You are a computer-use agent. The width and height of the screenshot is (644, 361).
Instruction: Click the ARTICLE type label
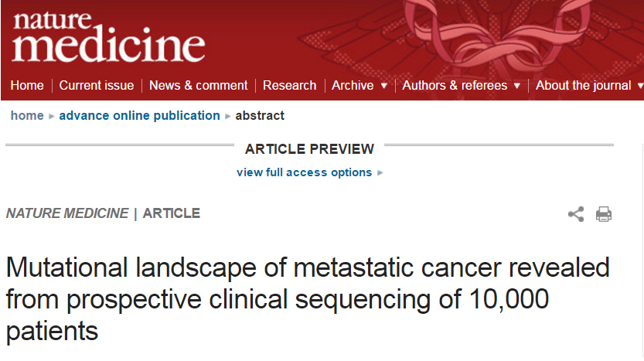point(172,213)
